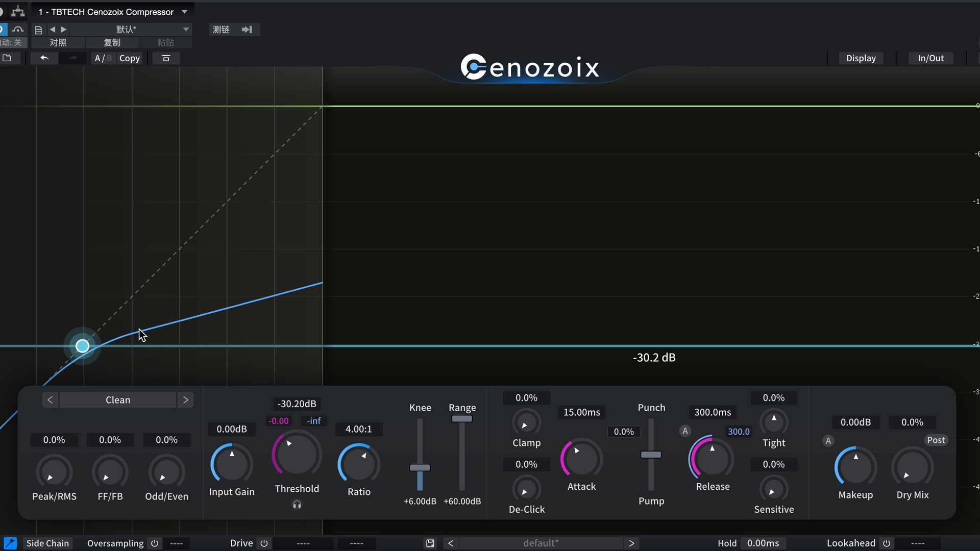Select next preset arrow beside default*
Screen dimensions: 980x551
[x=631, y=543]
